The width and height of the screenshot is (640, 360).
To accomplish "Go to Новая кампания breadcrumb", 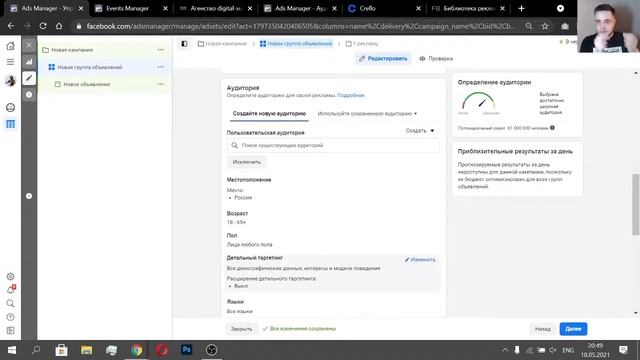I will 222,44.
